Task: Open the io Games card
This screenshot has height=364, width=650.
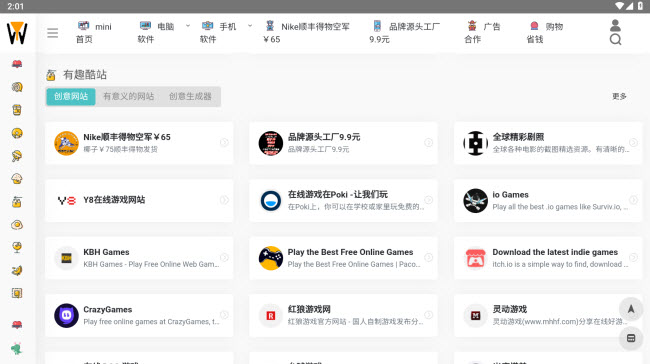Action: (548, 201)
